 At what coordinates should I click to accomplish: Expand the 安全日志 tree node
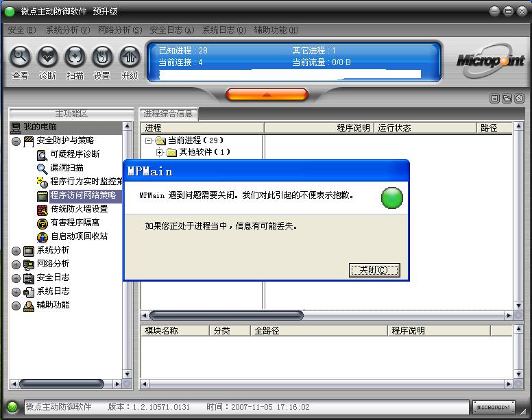16,279
